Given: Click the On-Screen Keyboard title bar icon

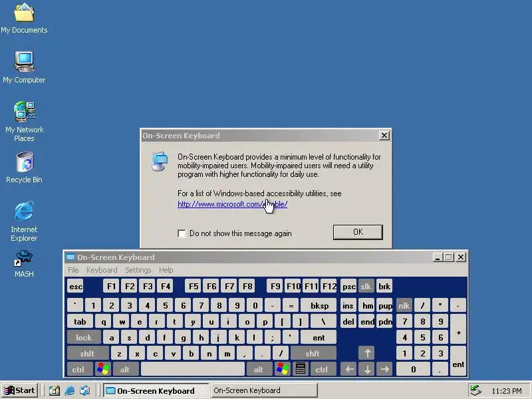Looking at the screenshot, I should (x=70, y=257).
